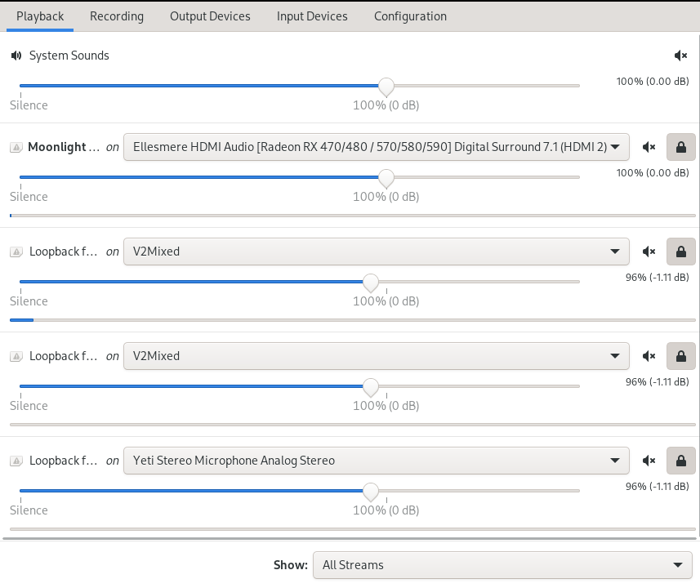Click the System Sounds volume slider handle
700x588 pixels.
coord(386,87)
